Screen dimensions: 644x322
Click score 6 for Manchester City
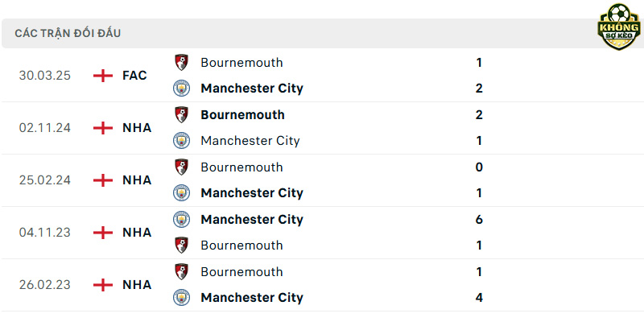pos(479,219)
